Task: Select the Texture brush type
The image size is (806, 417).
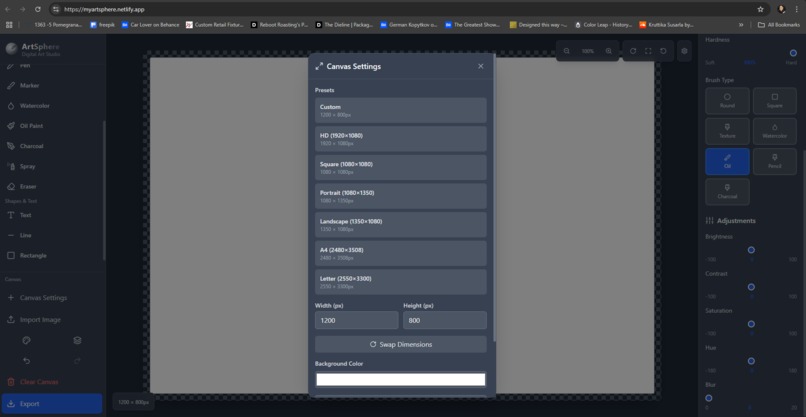Action: tap(727, 131)
